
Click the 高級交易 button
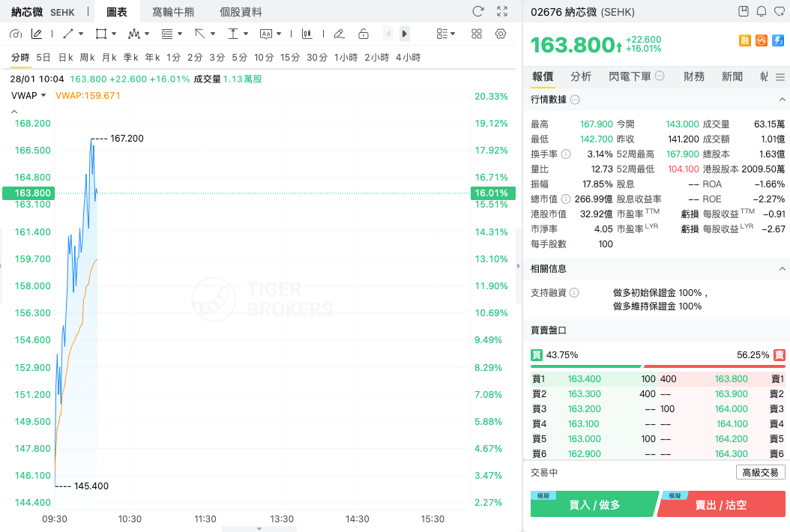pyautogui.click(x=761, y=472)
